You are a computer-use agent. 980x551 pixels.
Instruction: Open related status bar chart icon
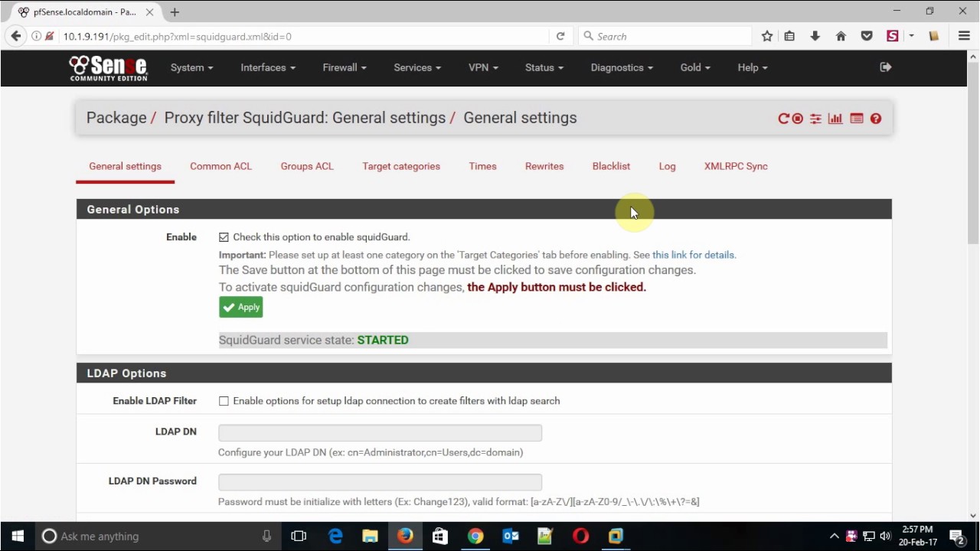pyautogui.click(x=835, y=119)
